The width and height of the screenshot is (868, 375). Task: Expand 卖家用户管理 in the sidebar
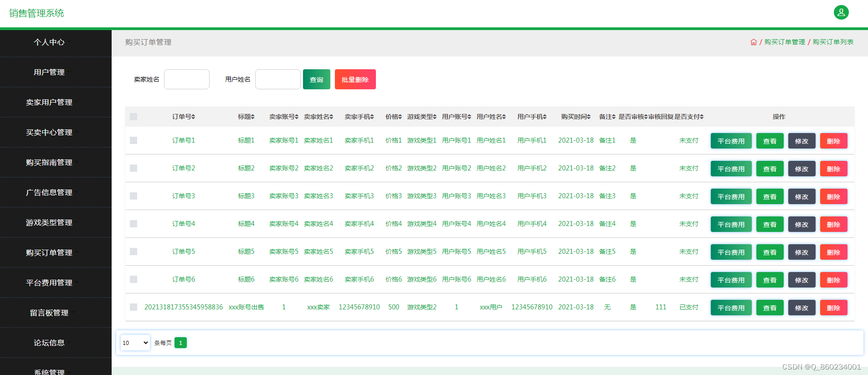[49, 102]
